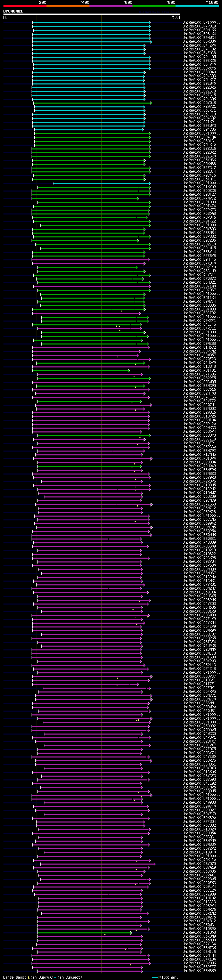The height and width of the screenshot is (980, 222).
Task: Select hit label UniRef100_A3A1G1
Action: (199, 141)
